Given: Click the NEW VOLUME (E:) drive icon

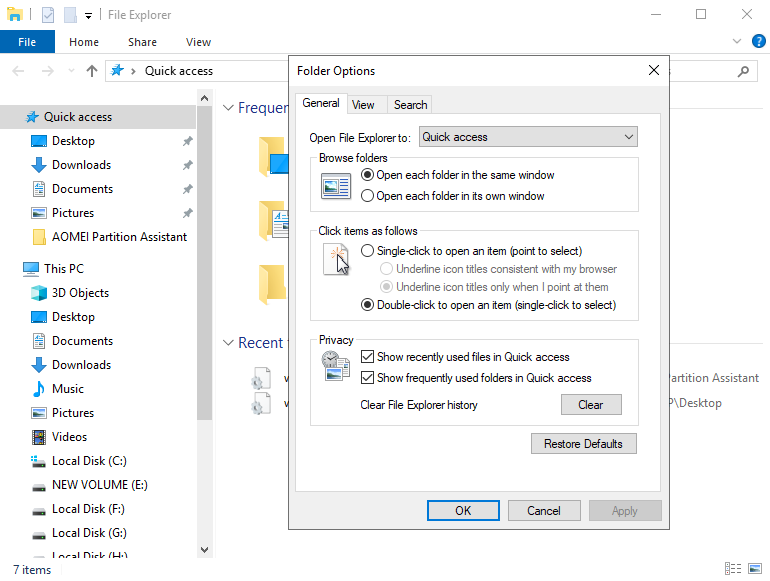Looking at the screenshot, I should pos(39,486).
